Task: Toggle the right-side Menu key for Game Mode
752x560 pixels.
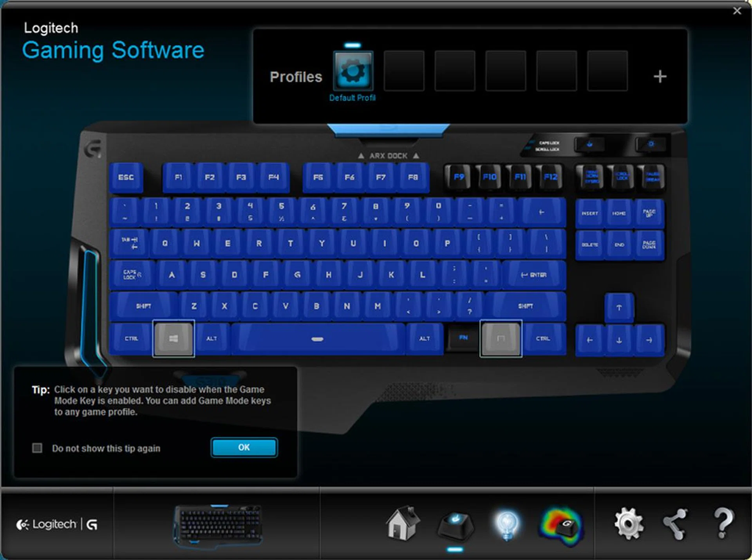Action: click(501, 338)
